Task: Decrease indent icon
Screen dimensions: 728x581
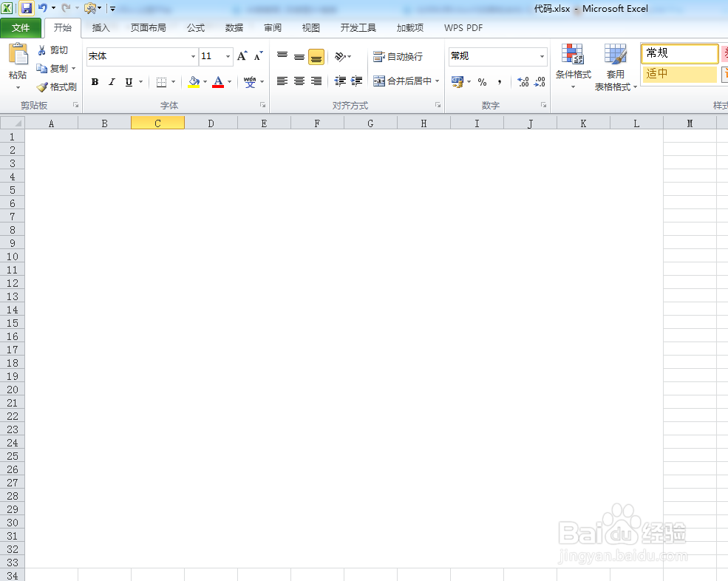Action: (x=340, y=81)
